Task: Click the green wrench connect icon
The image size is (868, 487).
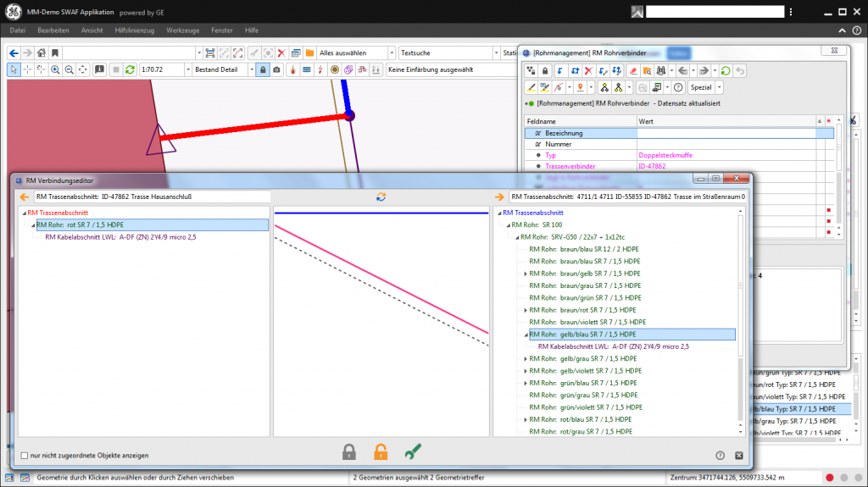Action: [413, 452]
